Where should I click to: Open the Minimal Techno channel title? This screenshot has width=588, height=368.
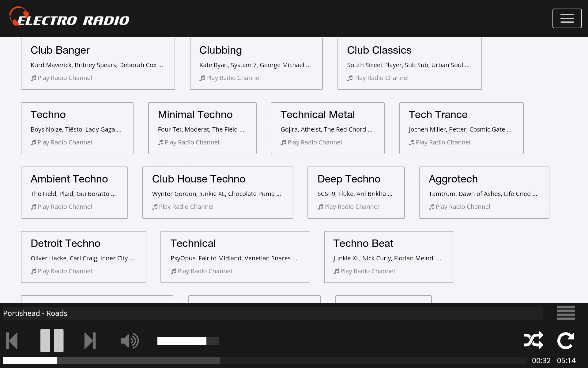[195, 115]
